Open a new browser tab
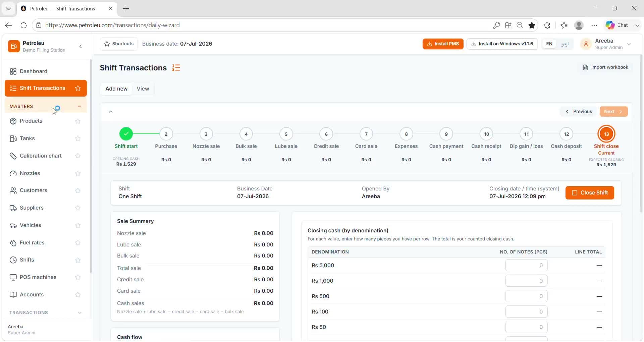This screenshot has height=342, width=644. (126, 9)
